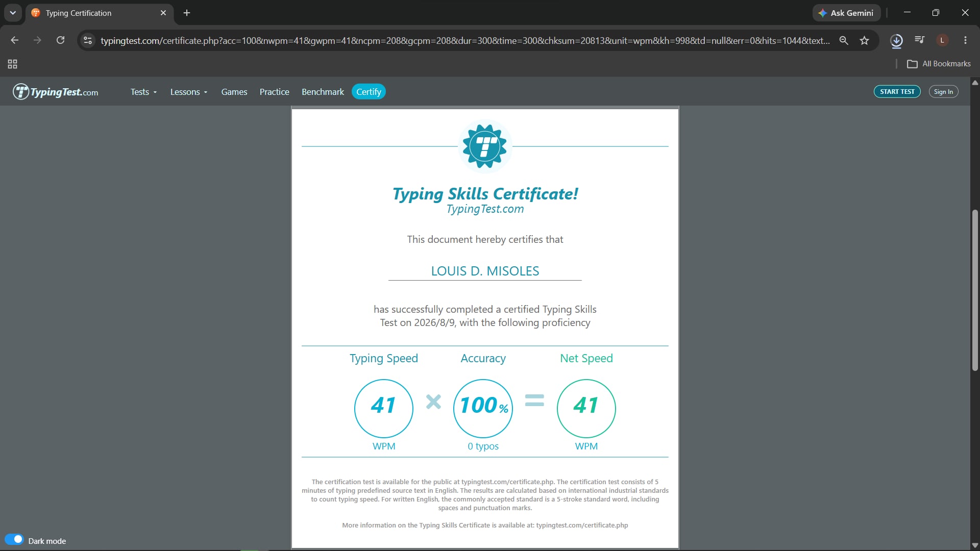Close the Typing Certification tab
This screenshot has width=980, height=551.
[x=163, y=13]
